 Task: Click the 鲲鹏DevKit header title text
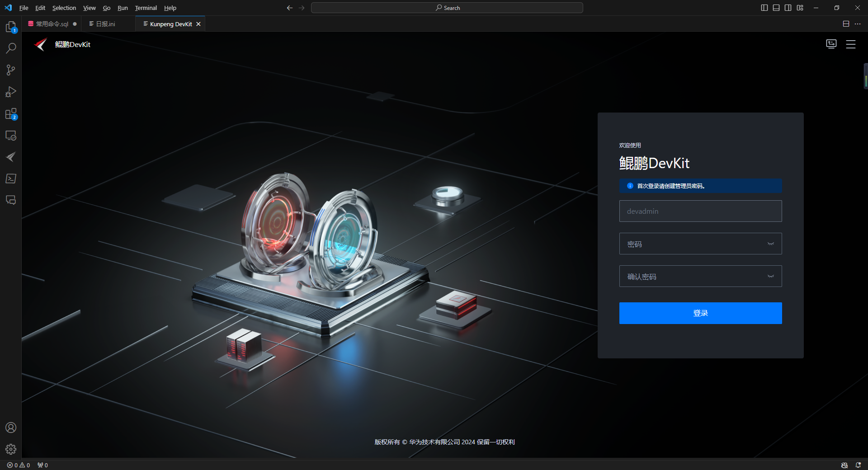tap(73, 44)
